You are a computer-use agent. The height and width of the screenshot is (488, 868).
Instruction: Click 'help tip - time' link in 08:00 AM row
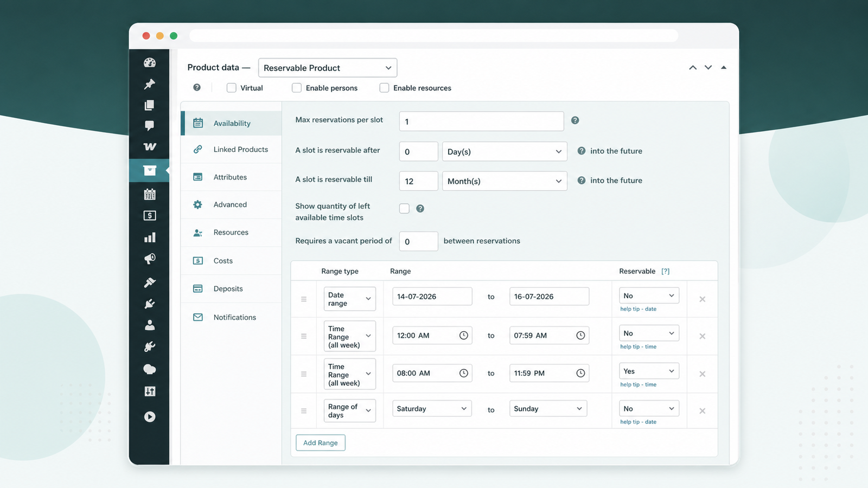pos(639,384)
